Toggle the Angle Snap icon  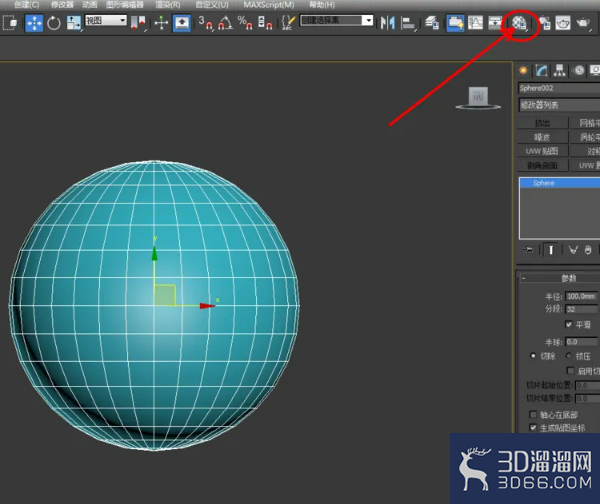(225, 23)
